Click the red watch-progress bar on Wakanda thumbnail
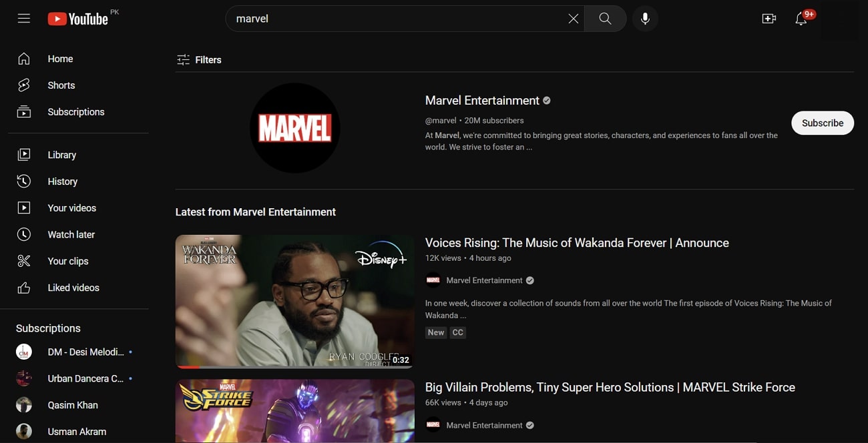 [x=188, y=367]
